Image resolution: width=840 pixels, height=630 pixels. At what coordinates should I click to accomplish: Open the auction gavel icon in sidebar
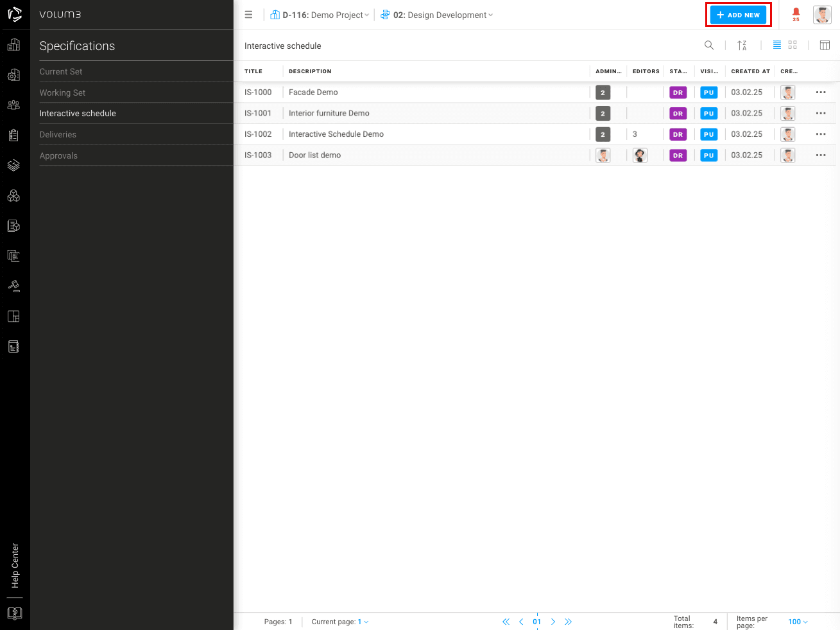tap(13, 286)
